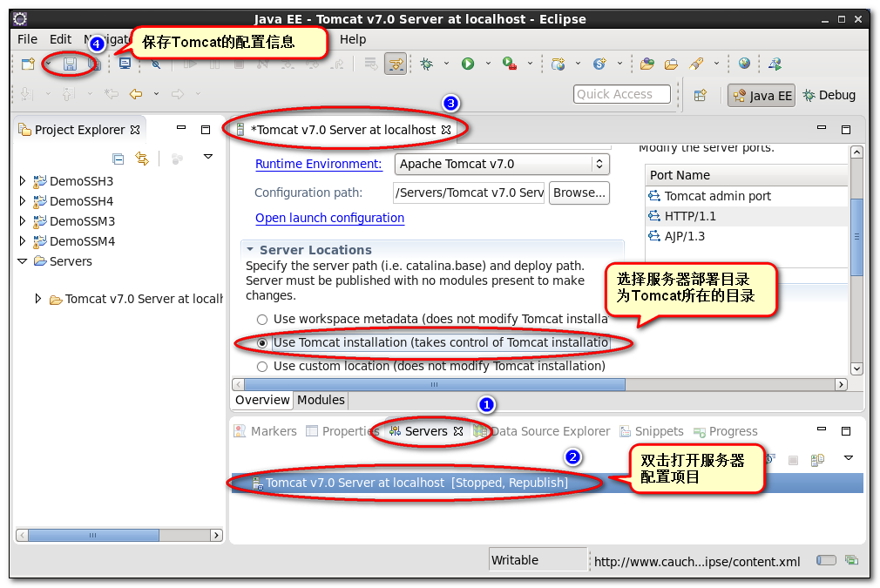The width and height of the screenshot is (880, 588).
Task: Toggle Skip All Breakpoints icon
Action: (156, 64)
